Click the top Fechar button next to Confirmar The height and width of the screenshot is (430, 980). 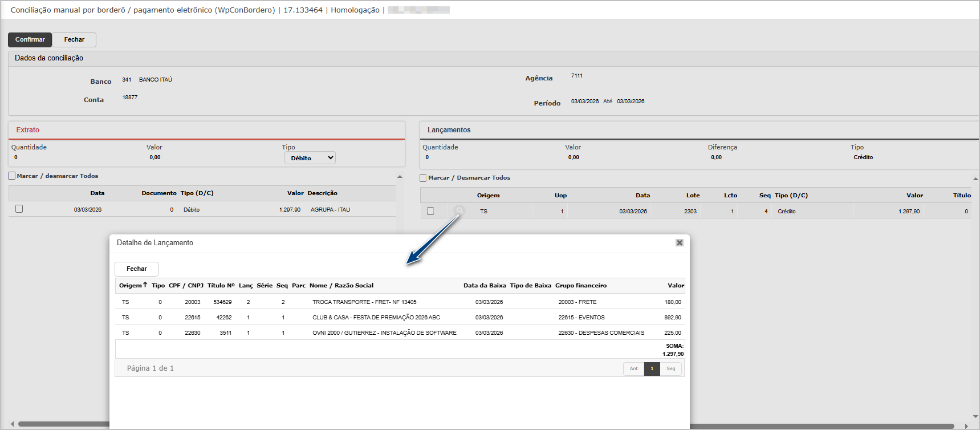click(74, 39)
